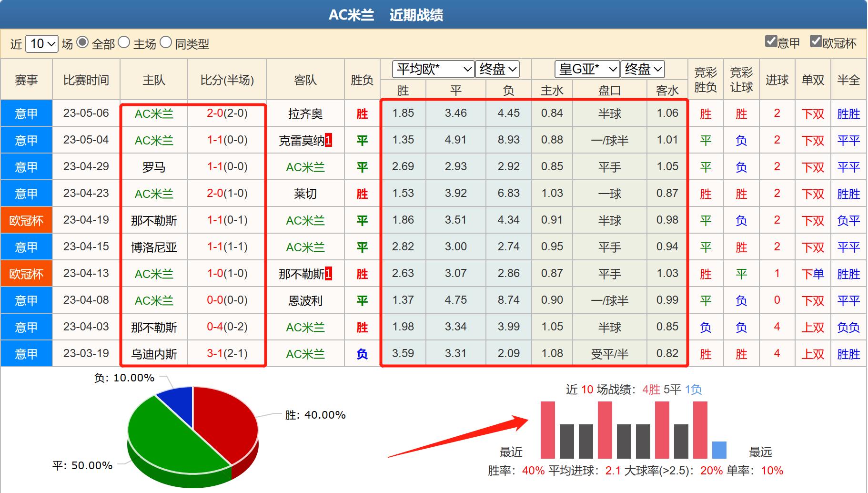Click AC米兰 away team in the 罗马 row

click(x=305, y=167)
